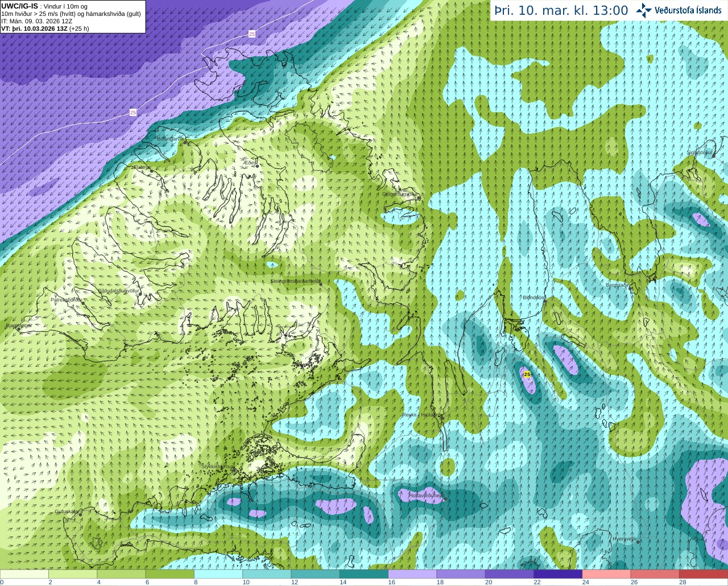Select the Blönduós station label
The image size is (728, 586).
click(x=534, y=298)
